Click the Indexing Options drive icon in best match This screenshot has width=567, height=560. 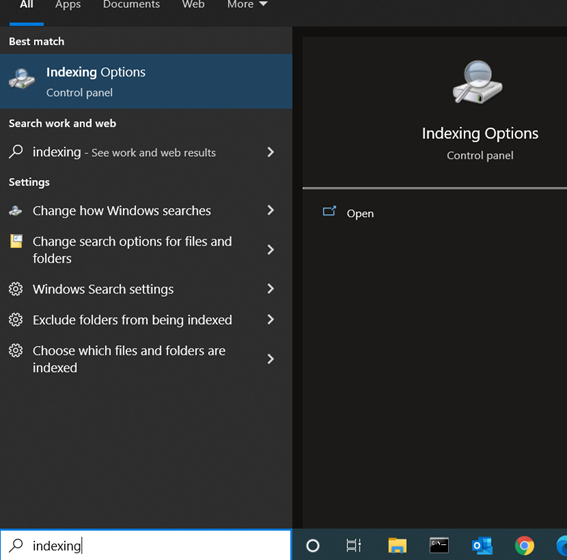[22, 79]
